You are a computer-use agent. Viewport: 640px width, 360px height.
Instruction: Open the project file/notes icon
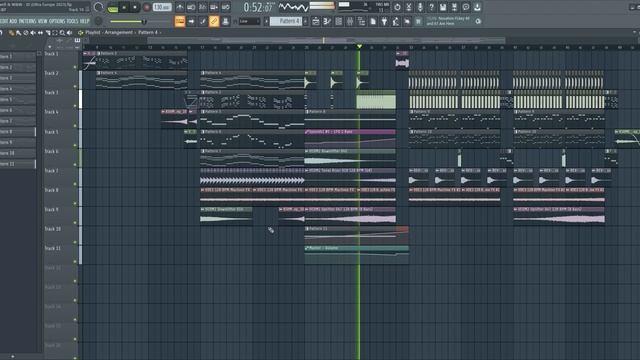pos(373,21)
